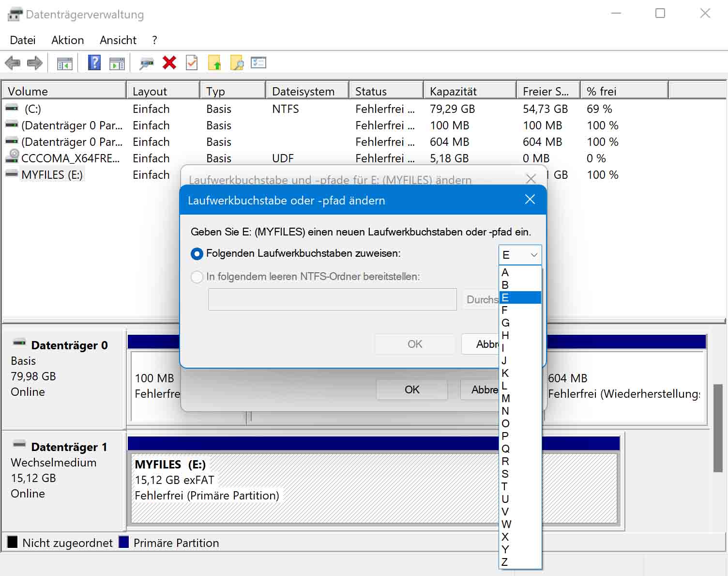Open the Ansicht menu
The width and height of the screenshot is (728, 576).
click(118, 40)
